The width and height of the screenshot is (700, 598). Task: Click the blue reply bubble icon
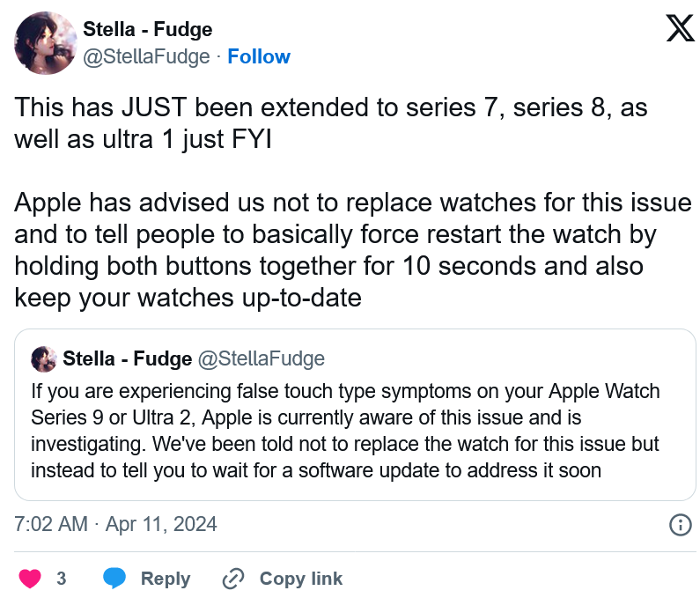(114, 578)
